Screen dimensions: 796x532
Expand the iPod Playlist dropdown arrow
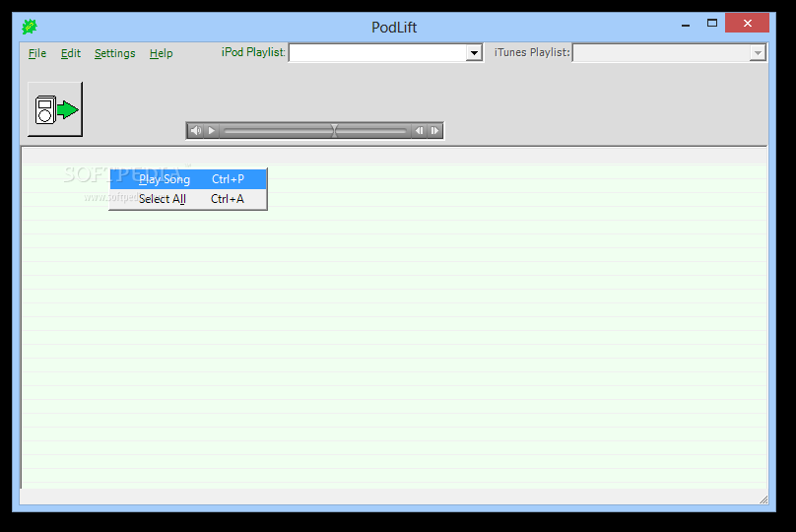(474, 53)
